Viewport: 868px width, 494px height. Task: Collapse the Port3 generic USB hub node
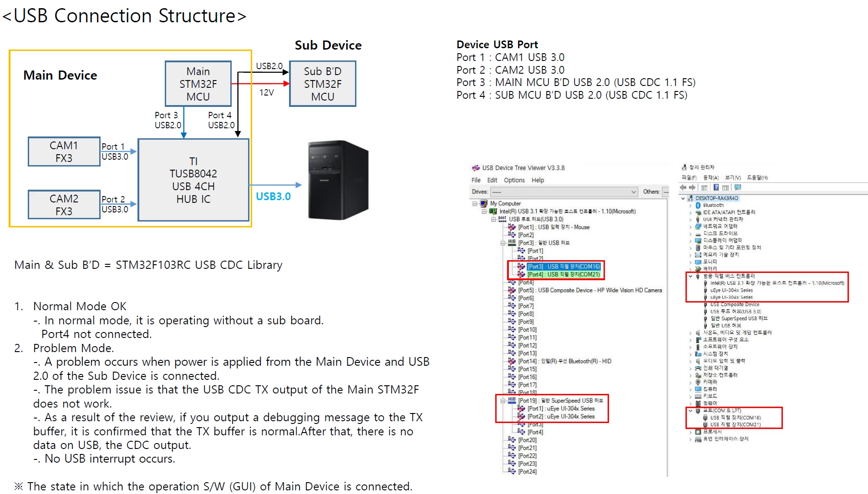(x=503, y=243)
